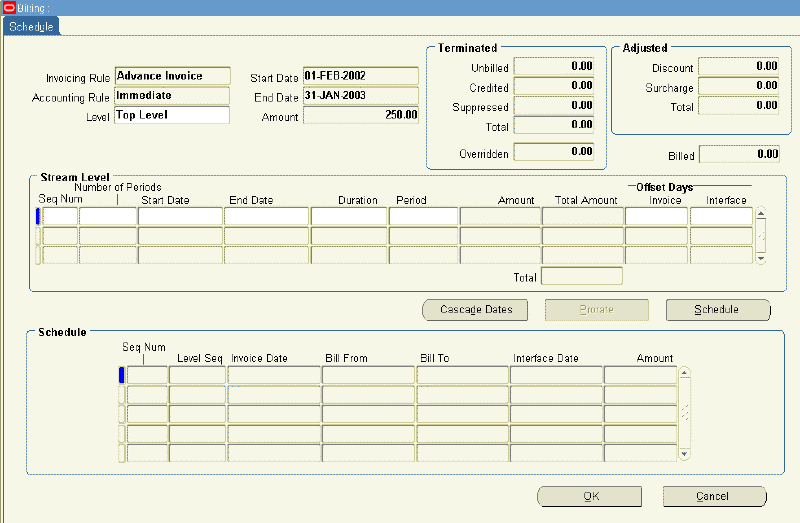Click the Terminated Suppressed field

[554, 106]
